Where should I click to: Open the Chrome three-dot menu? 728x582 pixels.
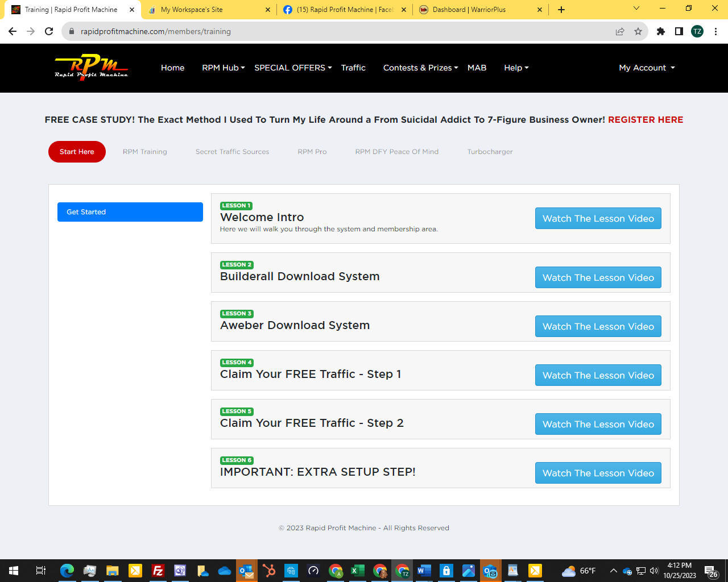click(x=715, y=31)
